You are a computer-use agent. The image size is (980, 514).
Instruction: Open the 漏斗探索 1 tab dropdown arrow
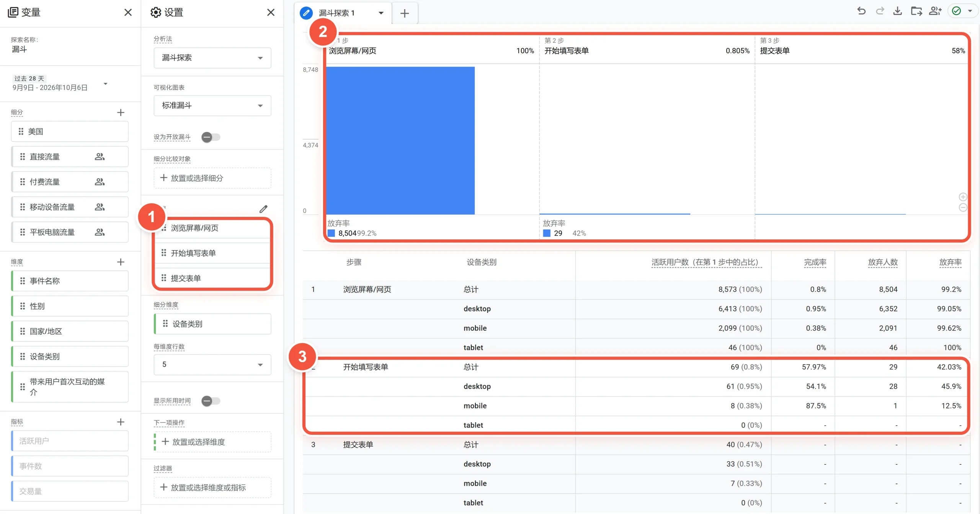(381, 13)
